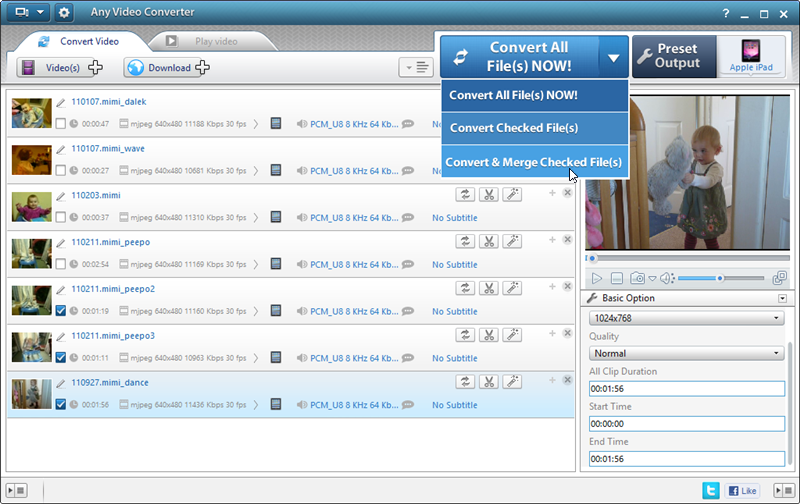The height and width of the screenshot is (504, 800).
Task: Collapse the Basic Option panel
Action: pyautogui.click(x=782, y=298)
